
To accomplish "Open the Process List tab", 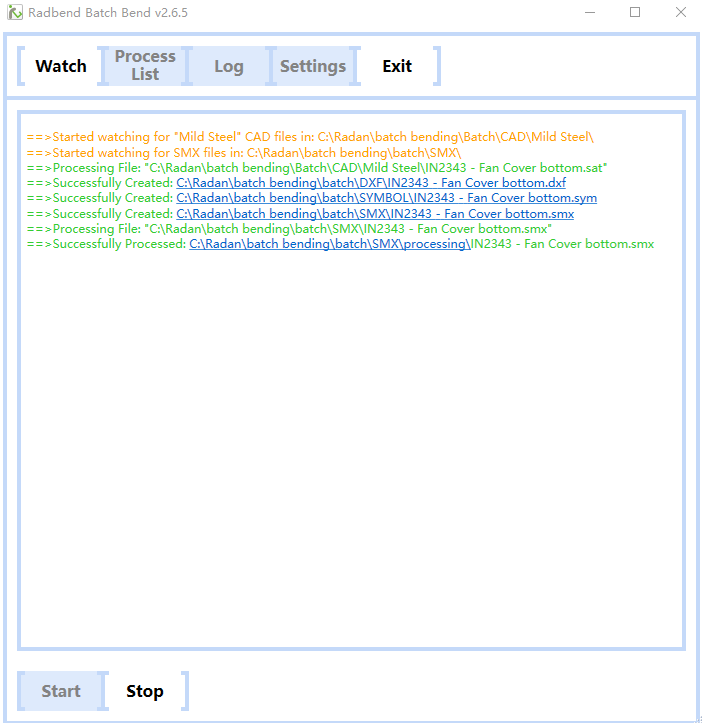I will pyautogui.click(x=145, y=66).
